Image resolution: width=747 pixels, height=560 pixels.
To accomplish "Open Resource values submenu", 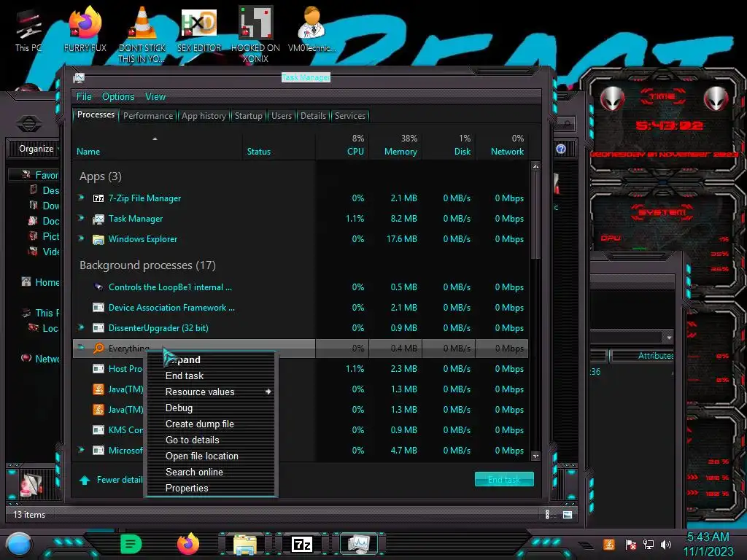I will (211, 392).
